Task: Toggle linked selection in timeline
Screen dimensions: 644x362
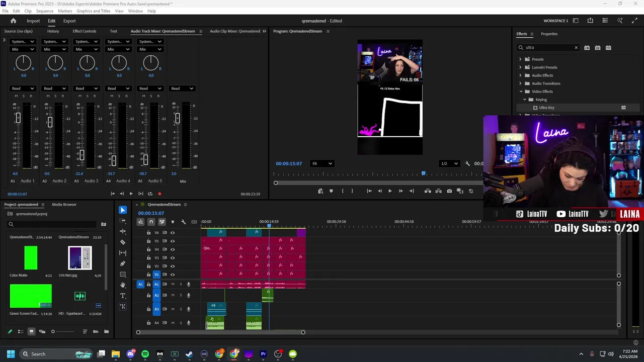Action: [x=162, y=222]
